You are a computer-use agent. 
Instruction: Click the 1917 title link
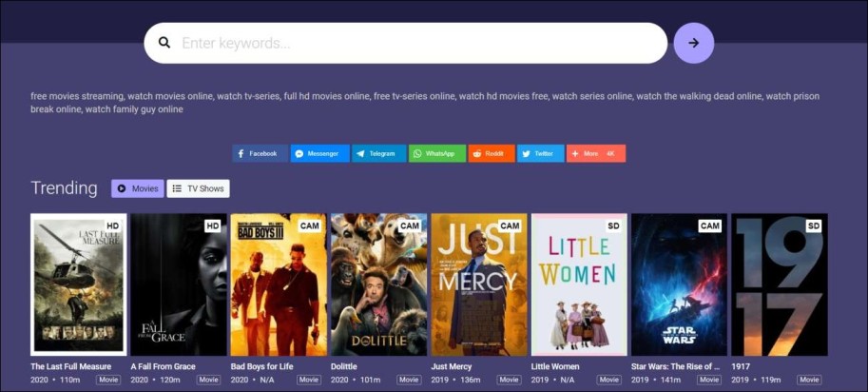click(740, 366)
